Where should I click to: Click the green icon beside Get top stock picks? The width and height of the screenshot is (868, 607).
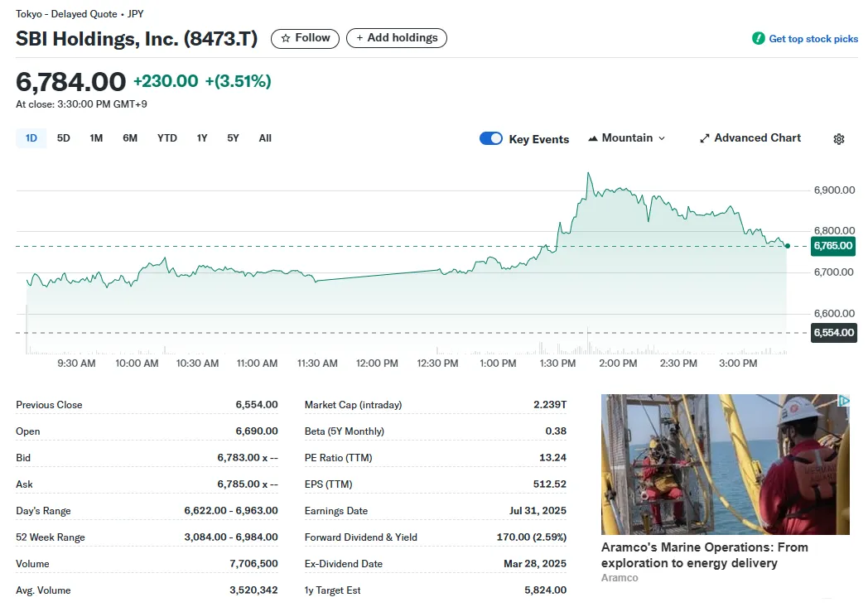pyautogui.click(x=758, y=39)
